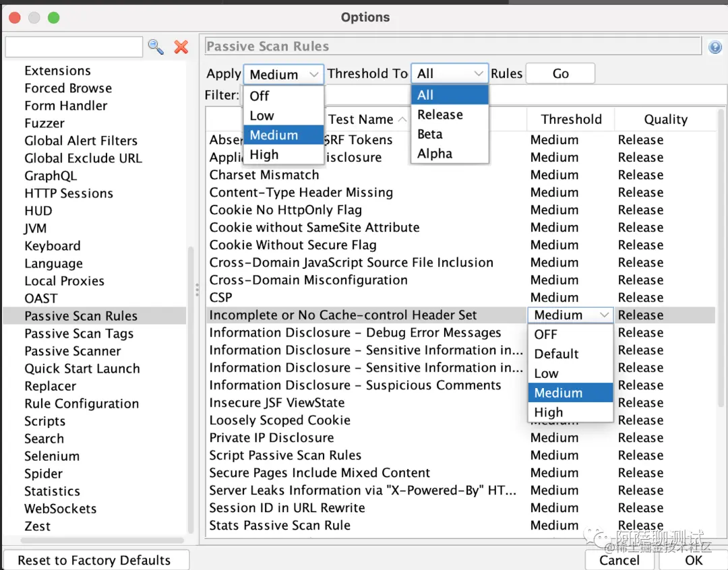The width and height of the screenshot is (728, 570).
Task: Open OAST options
Action: 41,298
